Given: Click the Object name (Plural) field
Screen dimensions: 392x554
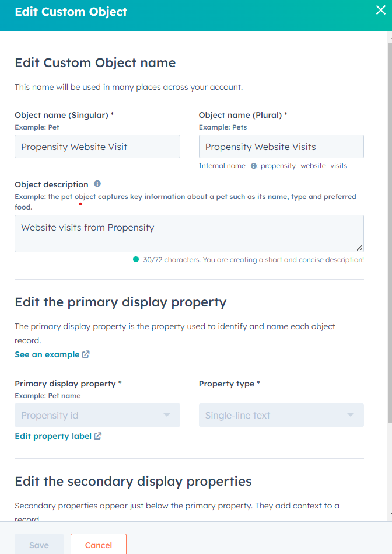Looking at the screenshot, I should [x=281, y=147].
